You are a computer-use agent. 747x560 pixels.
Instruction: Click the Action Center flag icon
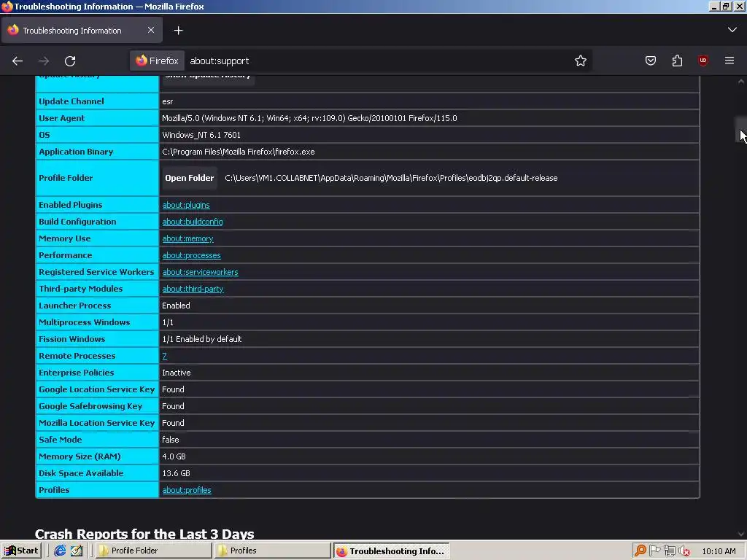[x=655, y=551]
